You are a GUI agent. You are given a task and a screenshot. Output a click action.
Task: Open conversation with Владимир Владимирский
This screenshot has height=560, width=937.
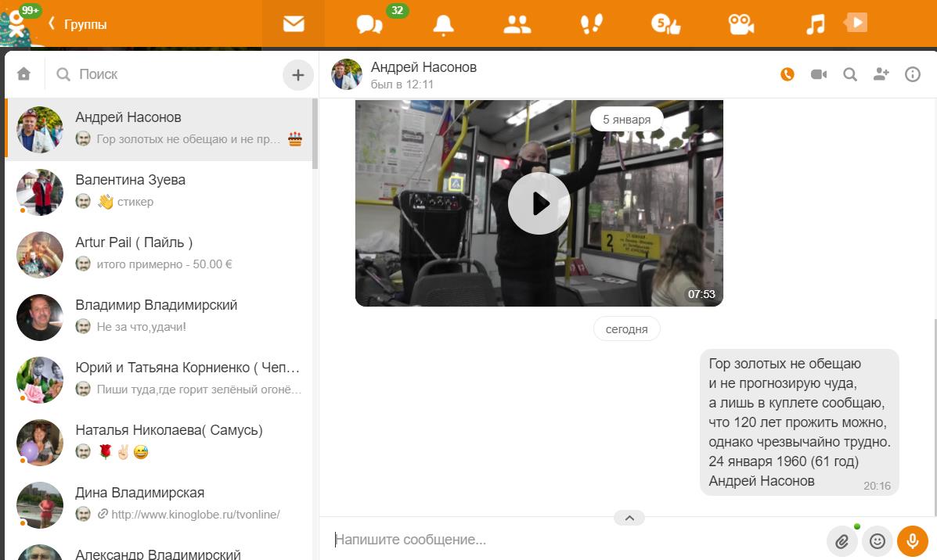pyautogui.click(x=158, y=317)
